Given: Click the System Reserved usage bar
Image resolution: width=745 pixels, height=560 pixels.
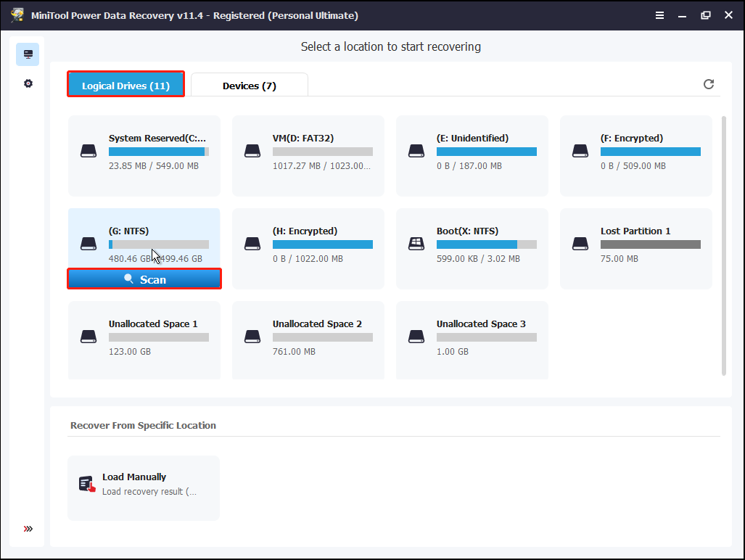Looking at the screenshot, I should tap(159, 152).
